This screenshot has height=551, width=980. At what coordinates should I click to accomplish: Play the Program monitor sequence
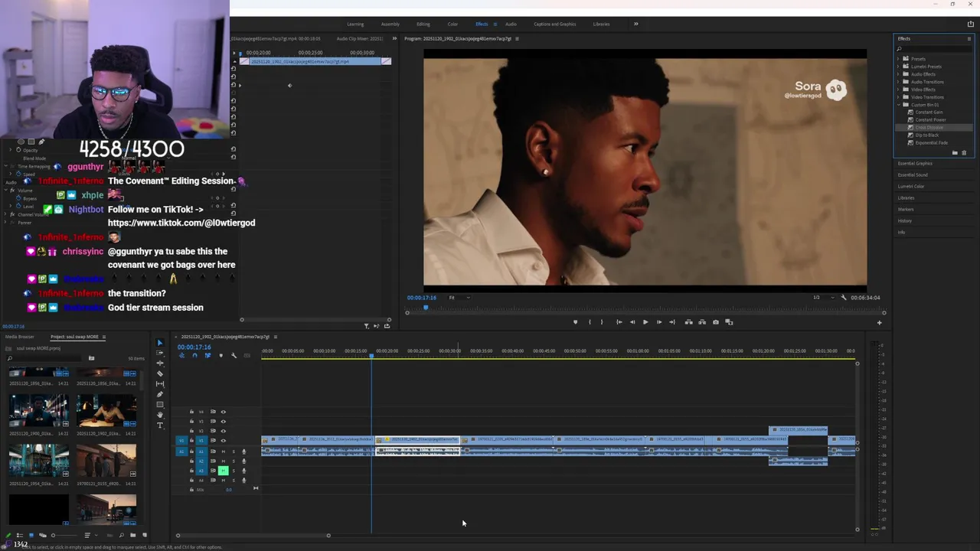tap(645, 322)
